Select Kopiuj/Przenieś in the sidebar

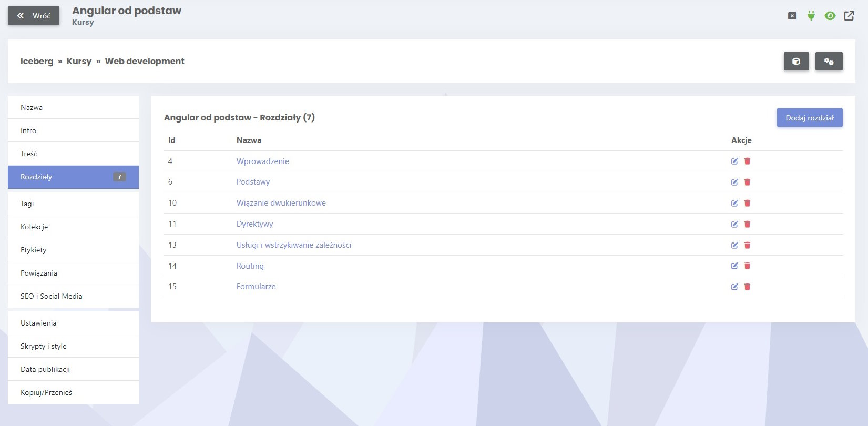pos(73,392)
